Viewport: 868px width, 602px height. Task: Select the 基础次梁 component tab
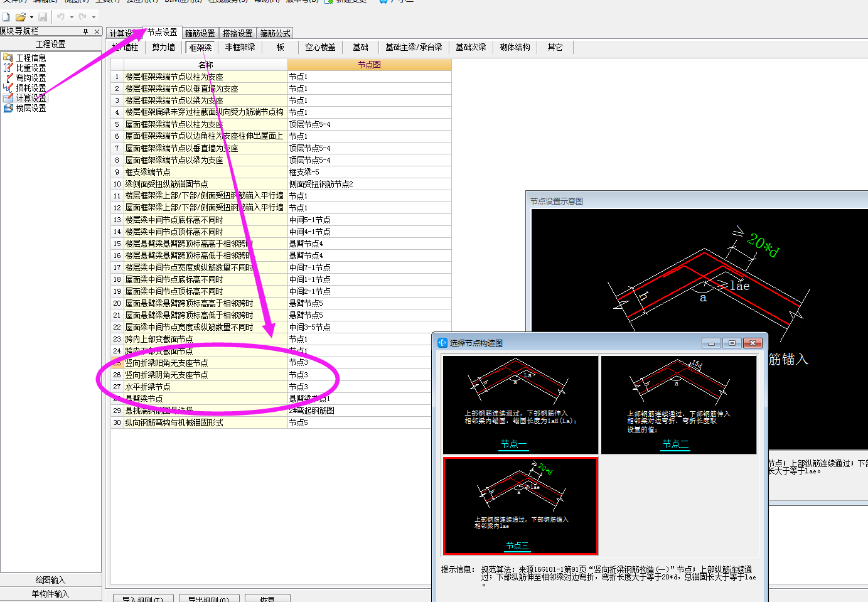coord(471,47)
